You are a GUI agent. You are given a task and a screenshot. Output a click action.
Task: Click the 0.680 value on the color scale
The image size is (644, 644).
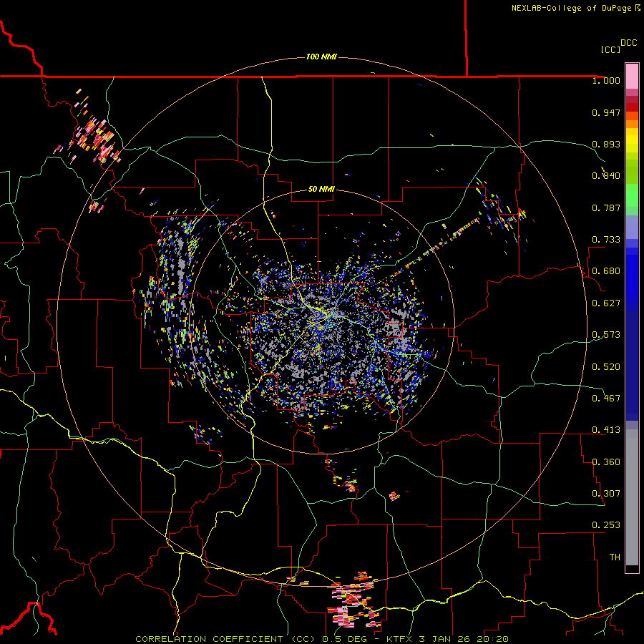606,271
